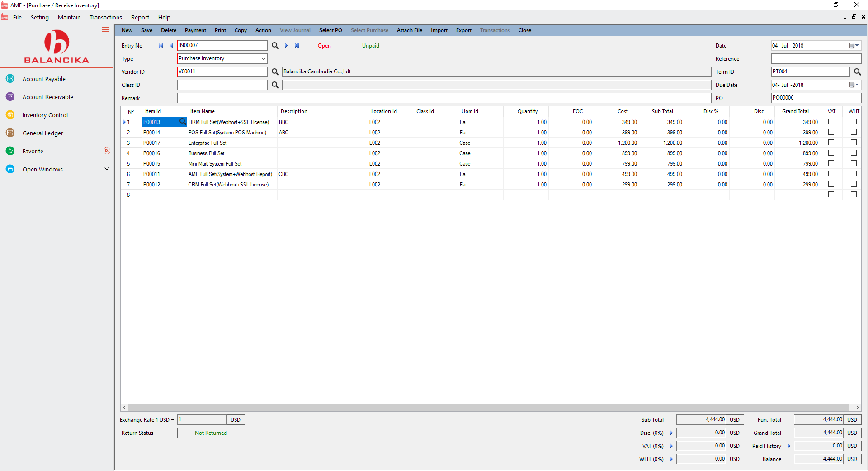Click the Open Windows sidebar icon

click(10, 169)
